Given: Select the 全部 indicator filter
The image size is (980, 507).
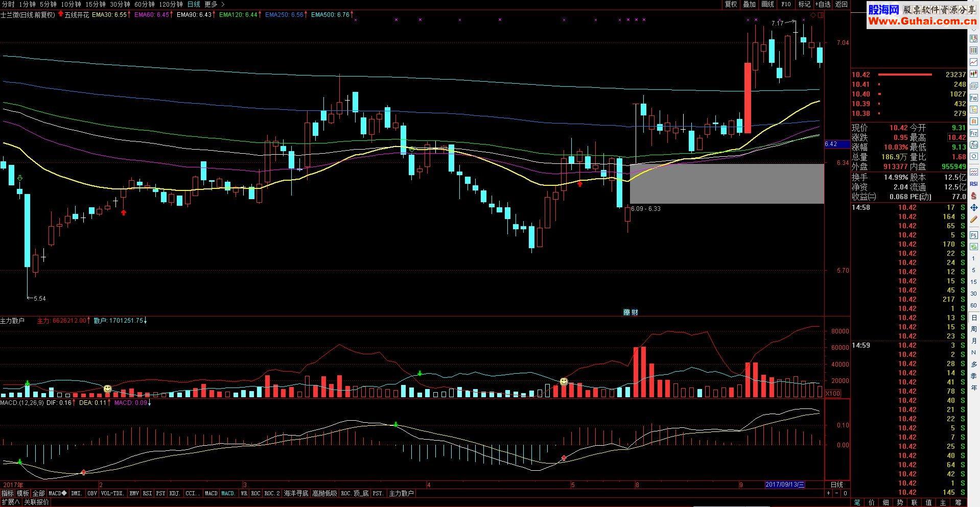Looking at the screenshot, I should pos(39,493).
